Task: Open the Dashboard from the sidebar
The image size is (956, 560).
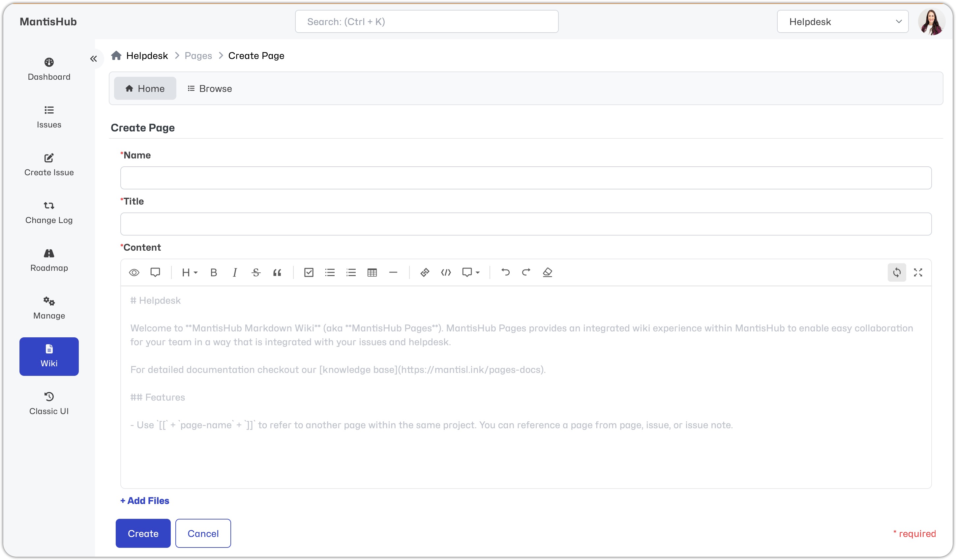Action: [x=49, y=70]
